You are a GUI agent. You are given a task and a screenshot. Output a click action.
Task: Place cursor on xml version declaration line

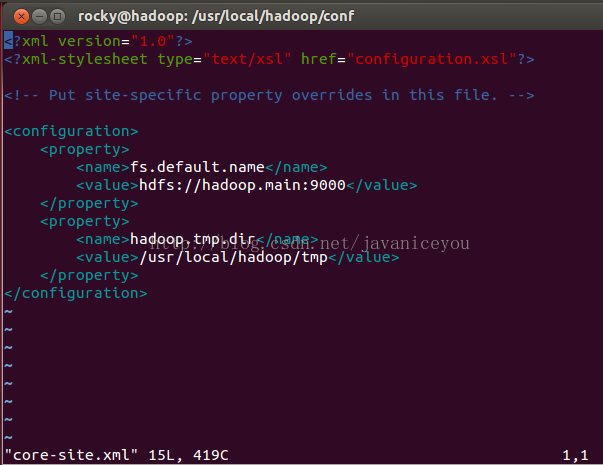click(x=98, y=41)
